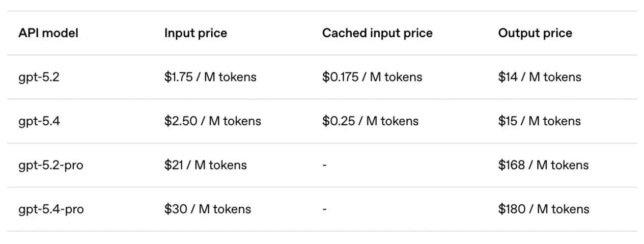Click the cached price dash for gpt-5.2-pro
Image resolution: width=644 pixels, height=244 pixels.
tap(324, 166)
